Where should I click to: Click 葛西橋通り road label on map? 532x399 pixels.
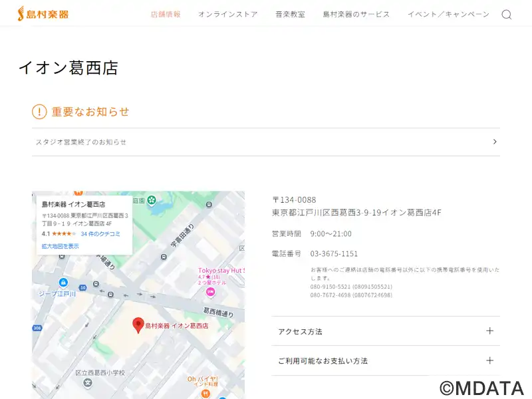click(x=219, y=312)
